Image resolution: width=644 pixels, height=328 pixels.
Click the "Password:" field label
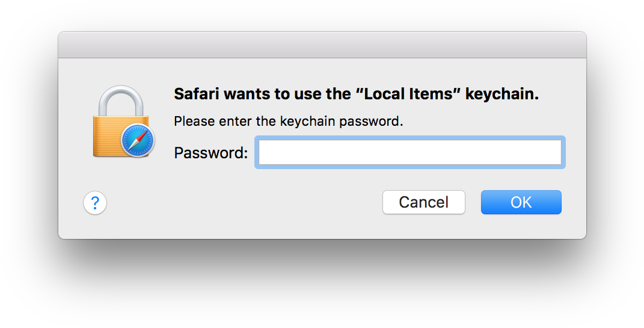[211, 153]
